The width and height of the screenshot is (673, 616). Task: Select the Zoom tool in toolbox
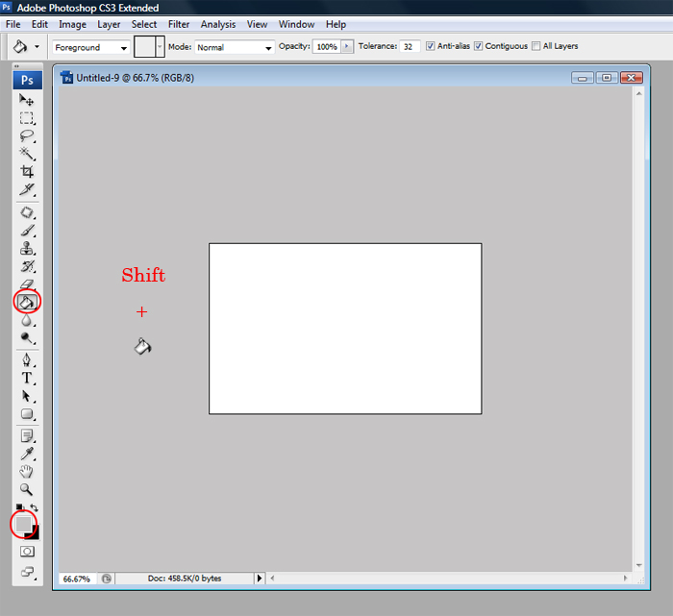[x=27, y=489]
